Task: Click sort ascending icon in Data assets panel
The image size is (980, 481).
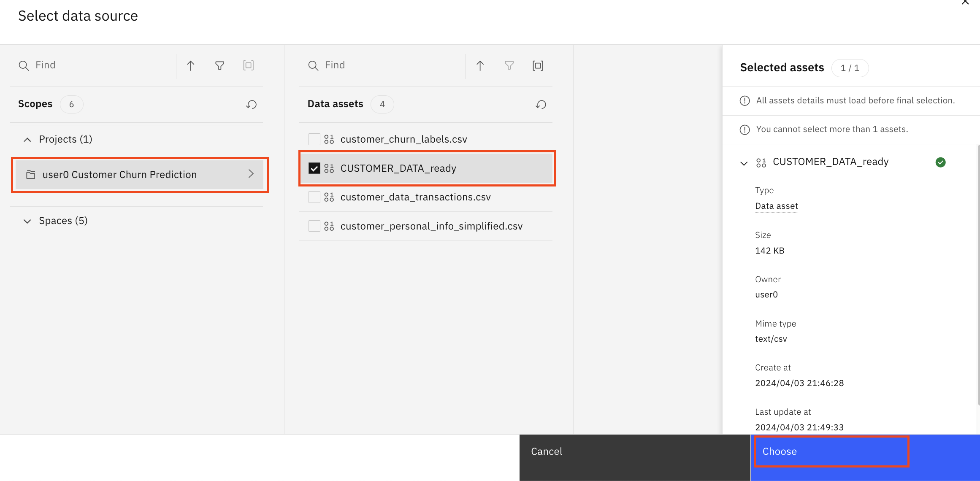Action: click(480, 65)
